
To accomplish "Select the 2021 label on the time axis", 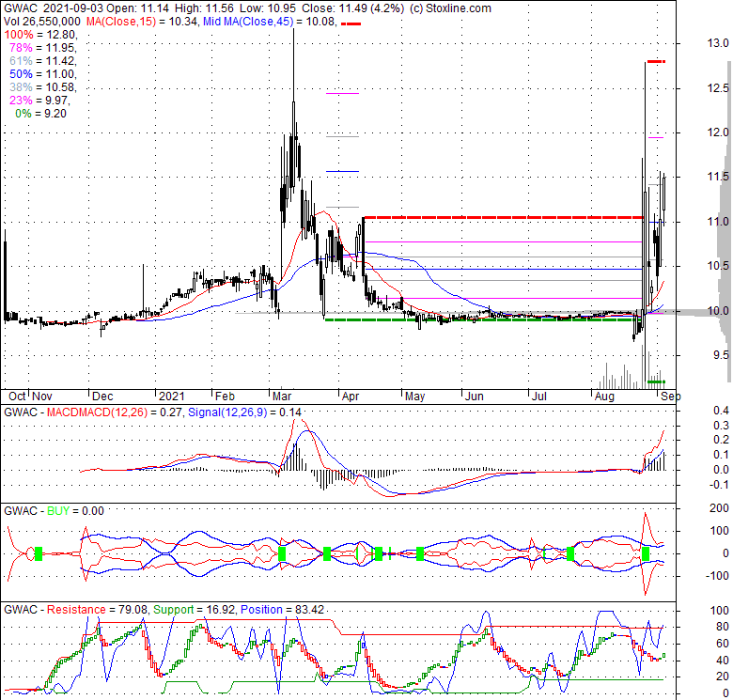I will coord(172,397).
